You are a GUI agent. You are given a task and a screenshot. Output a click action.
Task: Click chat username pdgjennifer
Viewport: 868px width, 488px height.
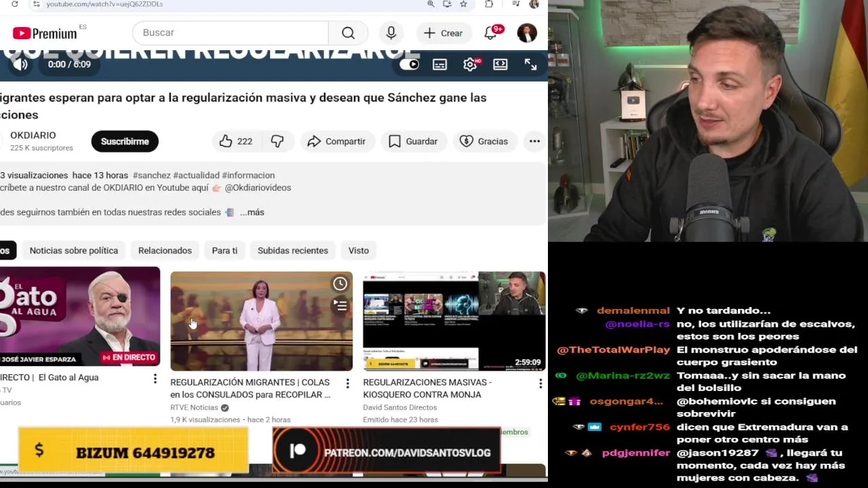tap(636, 453)
